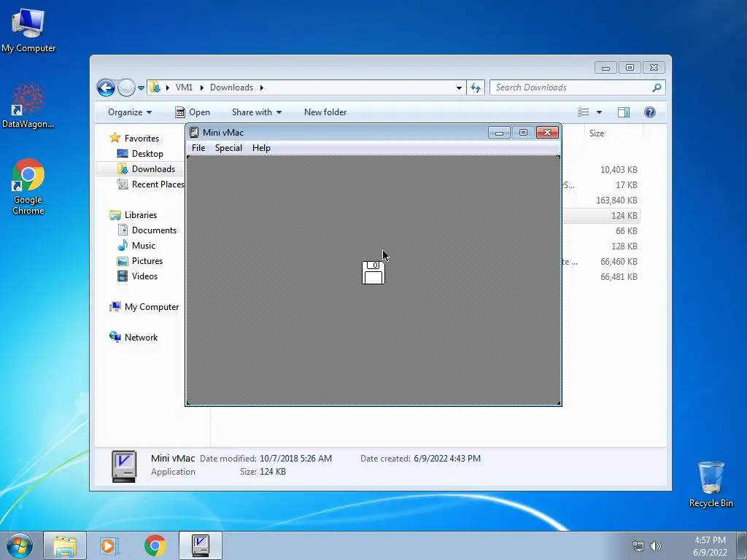Viewport: 747px width, 560px height.
Task: Minimize the Mini vMac window
Action: [x=499, y=133]
